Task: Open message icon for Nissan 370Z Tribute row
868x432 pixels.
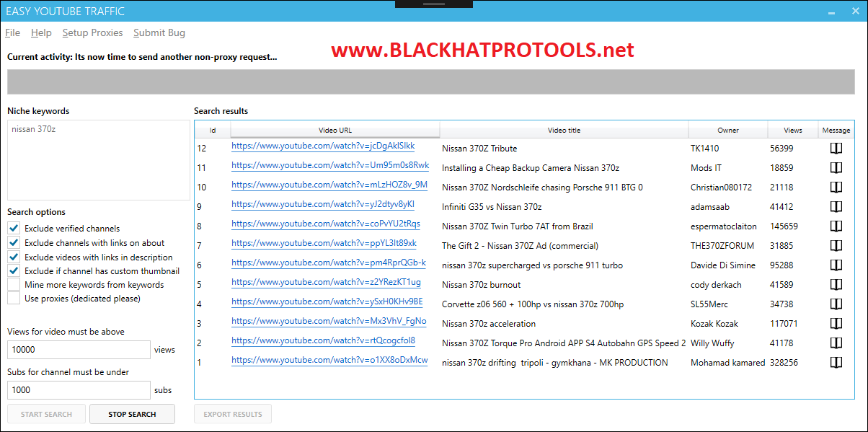Action: [836, 148]
